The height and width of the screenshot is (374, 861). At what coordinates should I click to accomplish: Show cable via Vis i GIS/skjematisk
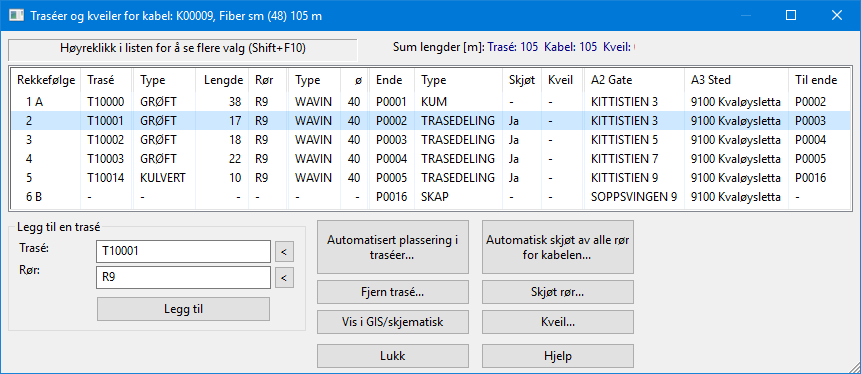[393, 322]
